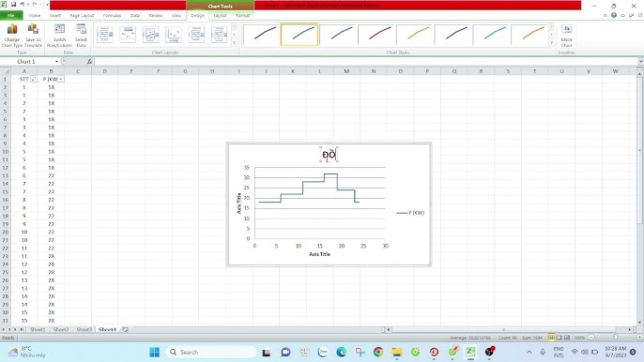Open File Explorer from the taskbar
The image size is (644, 362).
(x=397, y=352)
